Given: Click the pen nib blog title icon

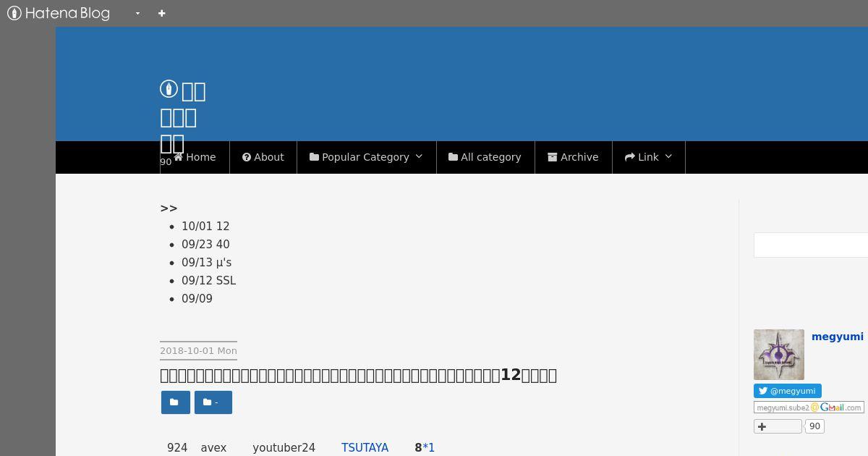Looking at the screenshot, I should coord(169,89).
